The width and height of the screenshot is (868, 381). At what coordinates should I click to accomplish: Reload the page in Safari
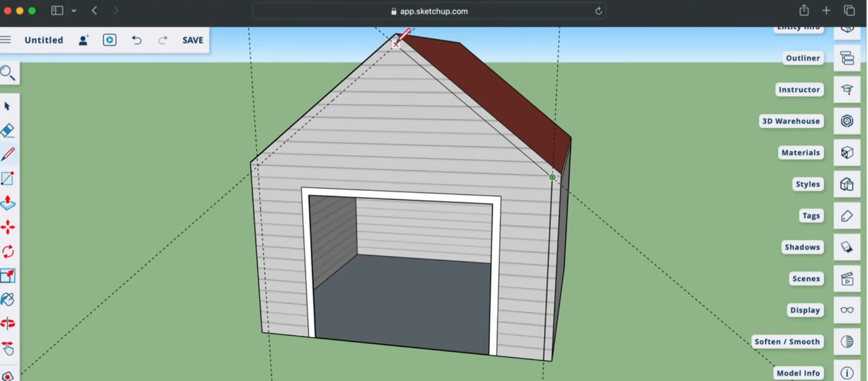coord(598,11)
